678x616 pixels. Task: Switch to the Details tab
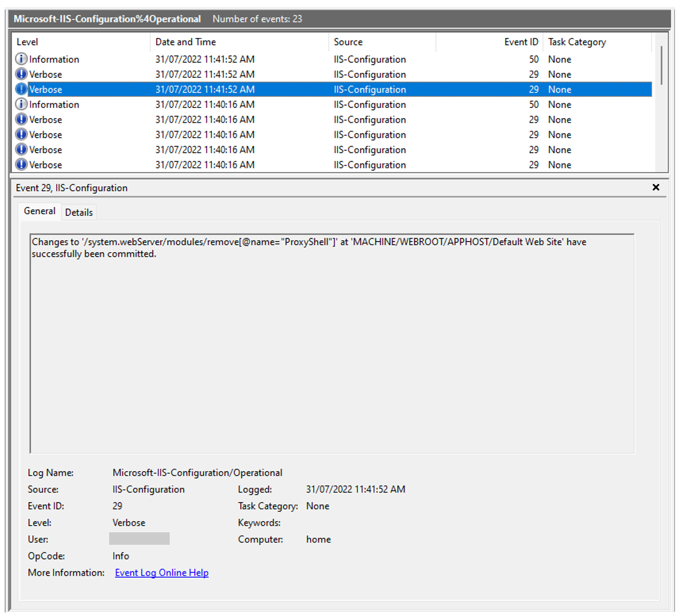coord(79,212)
